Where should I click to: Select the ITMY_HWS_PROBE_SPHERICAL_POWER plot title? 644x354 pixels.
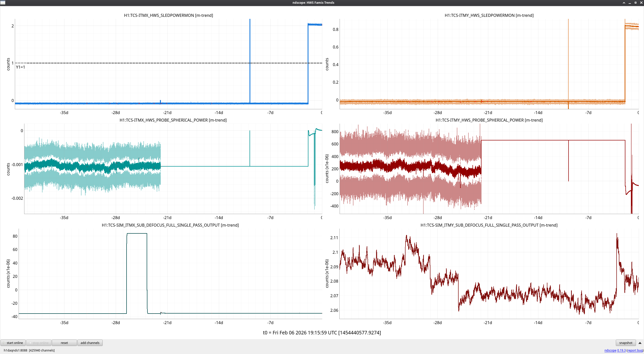pyautogui.click(x=489, y=120)
